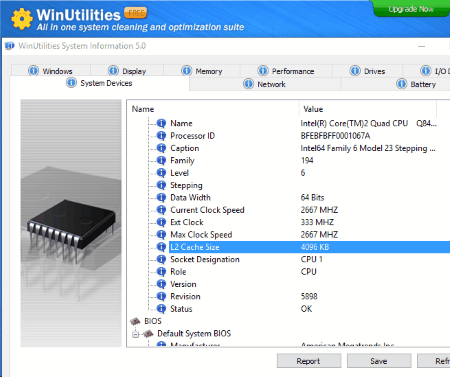Screen dimensions: 450x377
Task: Click info icon beside Processor ID
Action: 161,136
